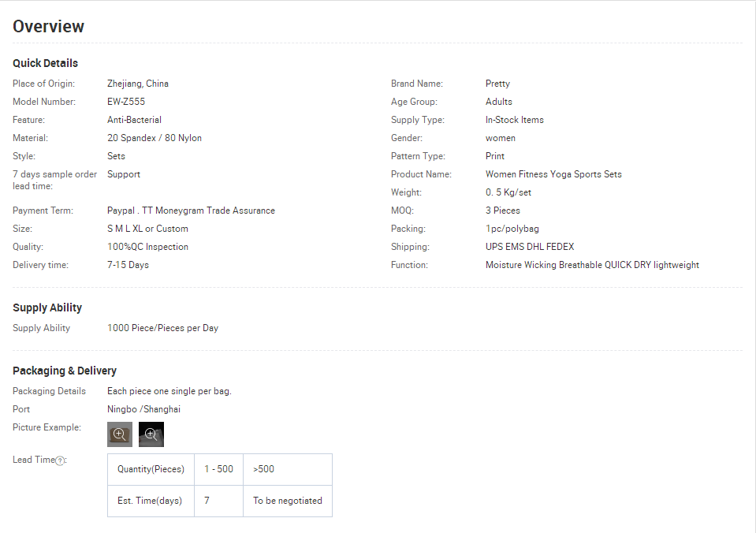The height and width of the screenshot is (533, 756).
Task: Click the Zhejiang, China origin value
Action: tap(138, 84)
